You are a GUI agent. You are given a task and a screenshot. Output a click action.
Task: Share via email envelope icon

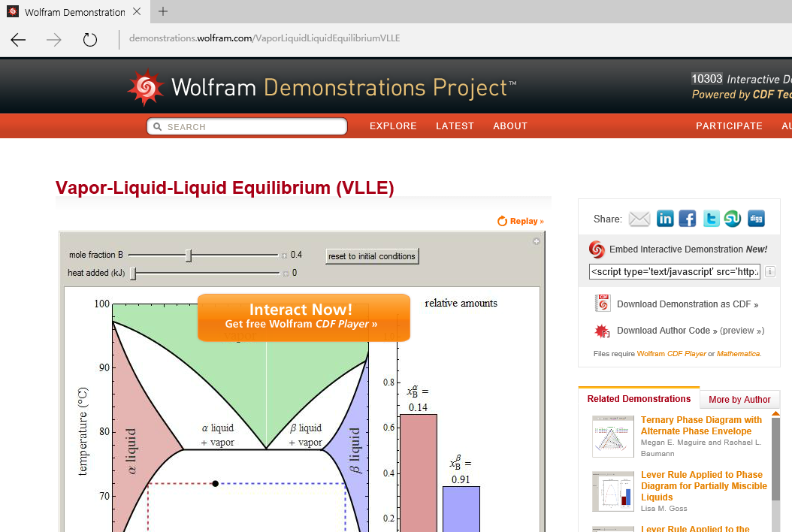(639, 219)
